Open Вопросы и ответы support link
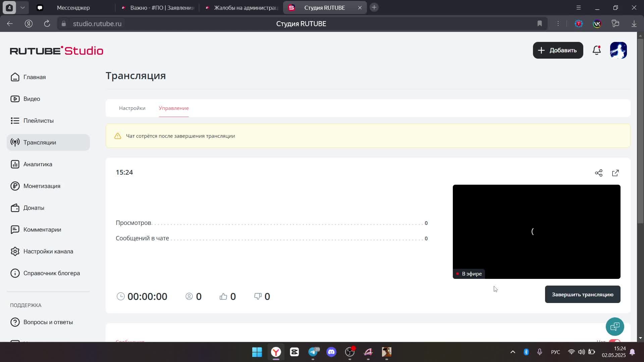The height and width of the screenshot is (362, 644). click(x=48, y=322)
